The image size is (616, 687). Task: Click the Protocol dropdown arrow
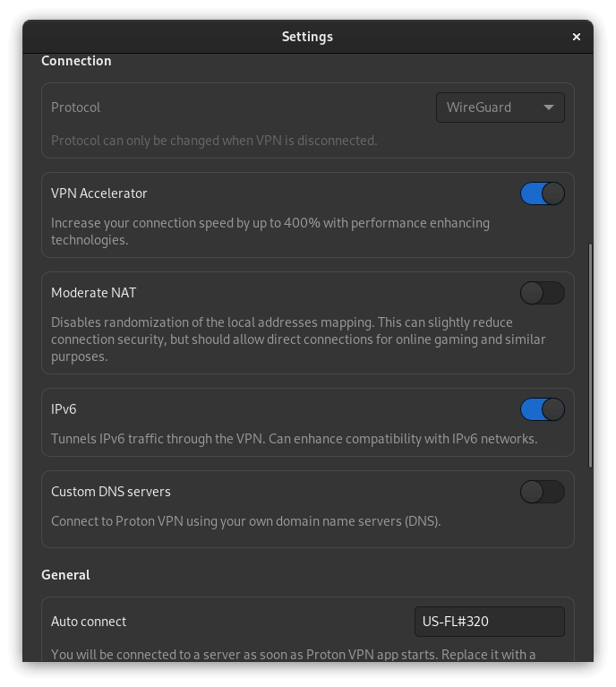(x=548, y=107)
